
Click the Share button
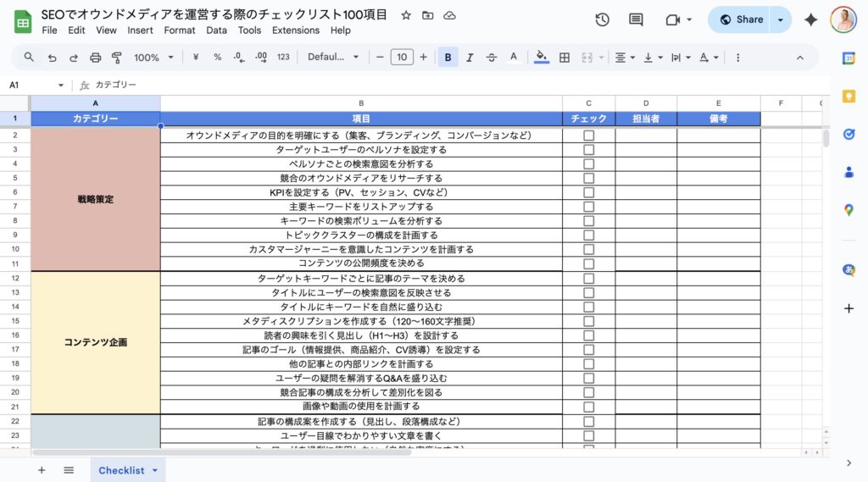[740, 19]
